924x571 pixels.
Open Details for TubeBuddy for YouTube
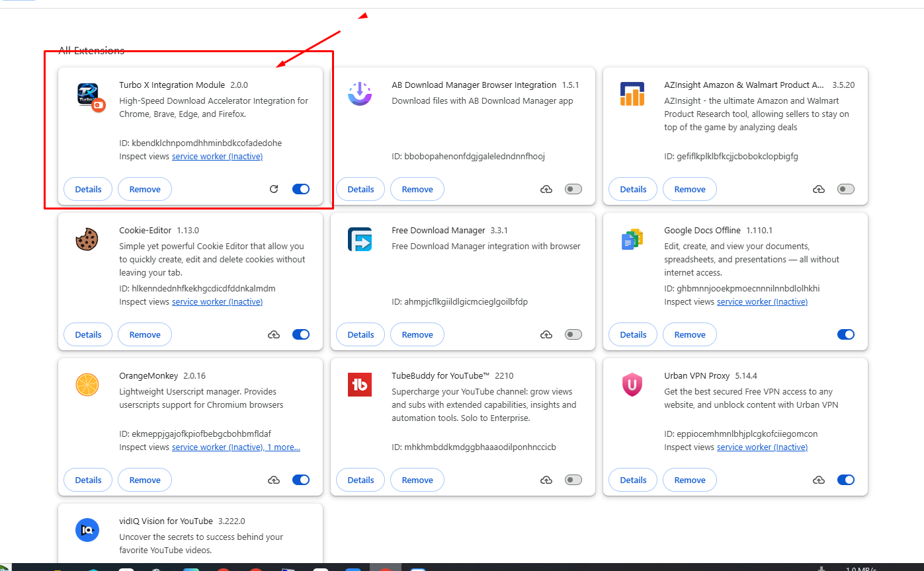tap(360, 480)
